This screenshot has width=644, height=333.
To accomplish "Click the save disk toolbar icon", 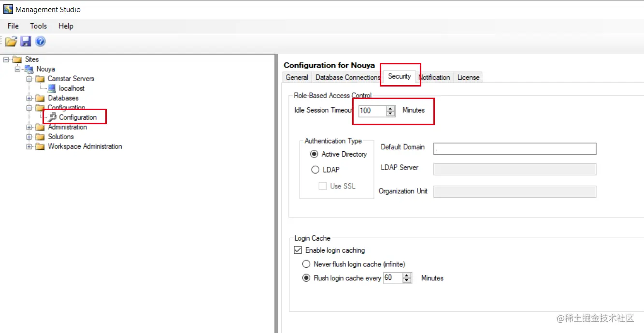I will coord(26,42).
